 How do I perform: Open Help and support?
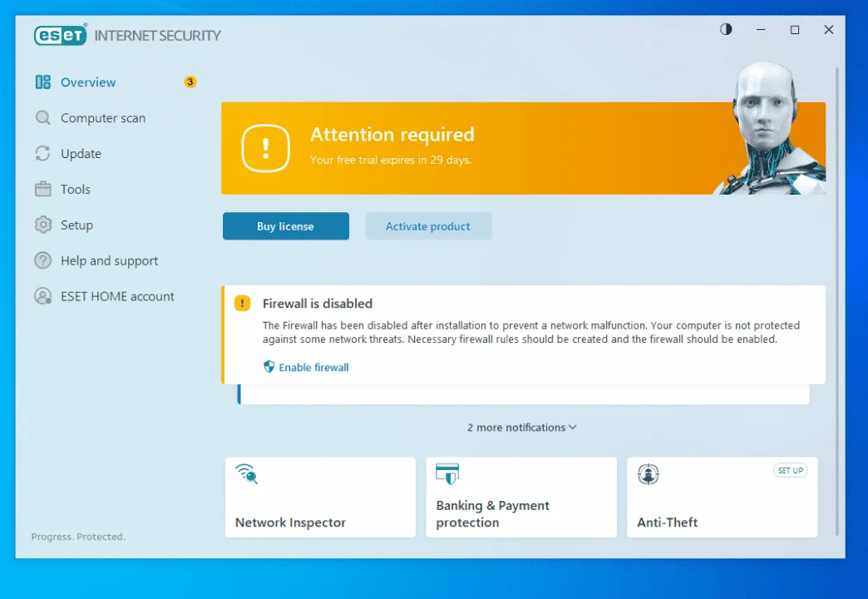[109, 260]
